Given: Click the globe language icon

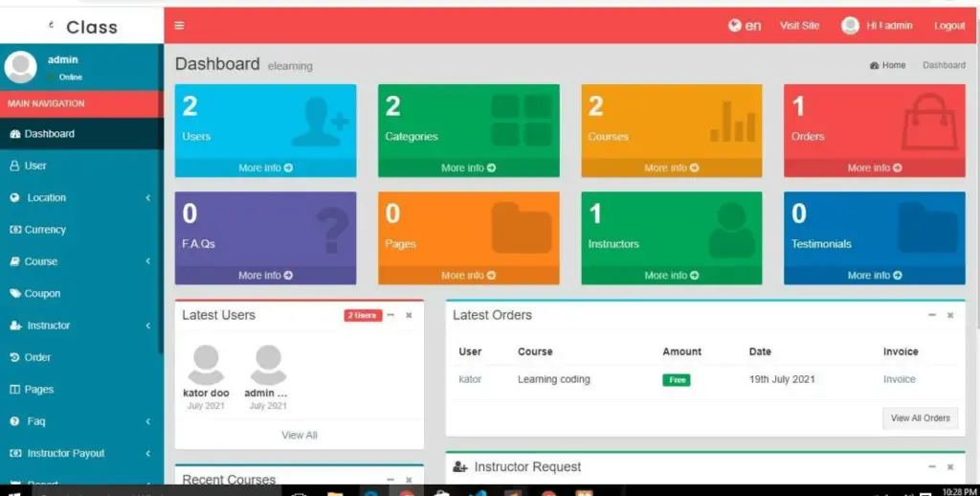Looking at the screenshot, I should [x=735, y=26].
